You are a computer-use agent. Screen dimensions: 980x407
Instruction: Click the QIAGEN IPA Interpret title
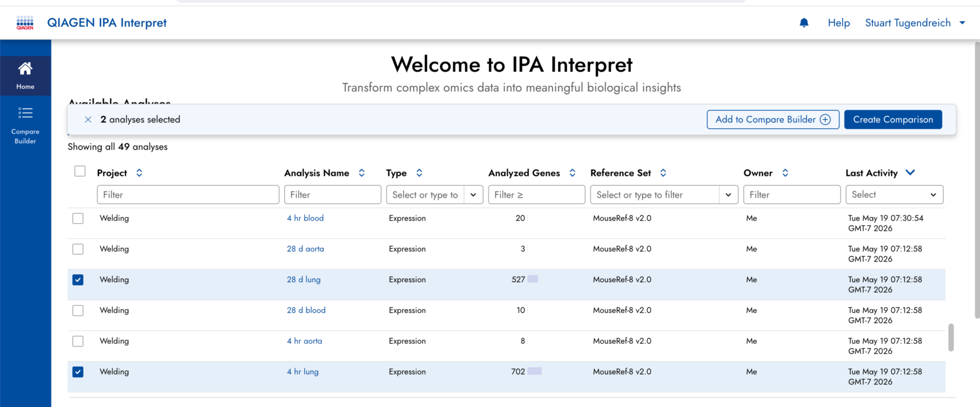pos(107,23)
